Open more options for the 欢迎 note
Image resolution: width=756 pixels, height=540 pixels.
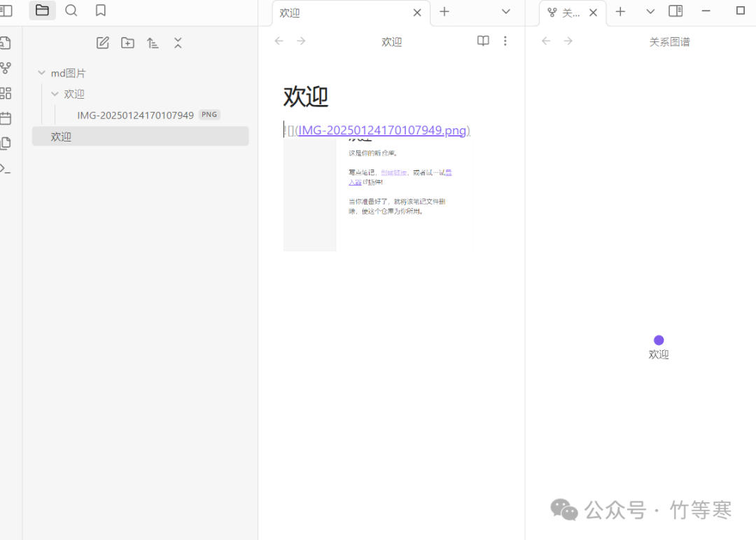(x=505, y=41)
